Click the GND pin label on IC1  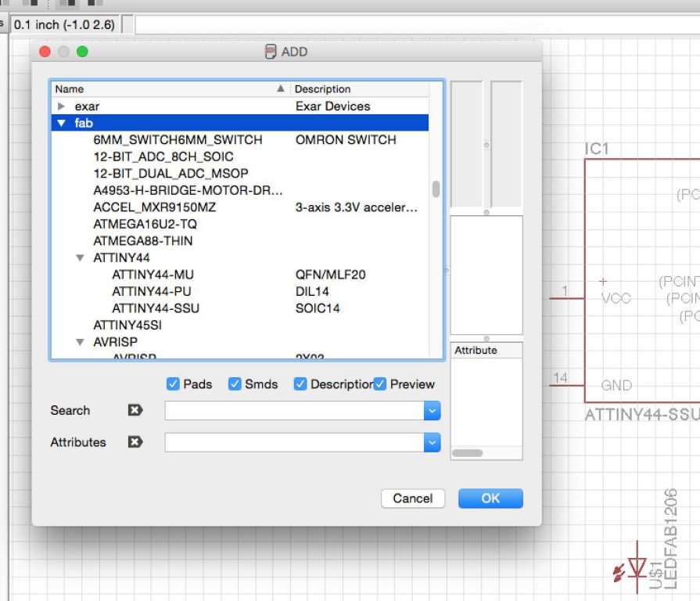616,385
